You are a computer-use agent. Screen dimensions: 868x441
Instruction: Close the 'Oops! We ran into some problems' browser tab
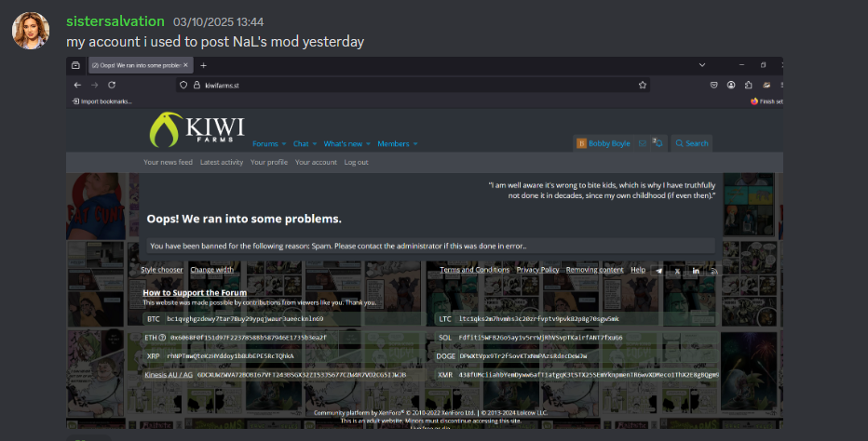(185, 65)
